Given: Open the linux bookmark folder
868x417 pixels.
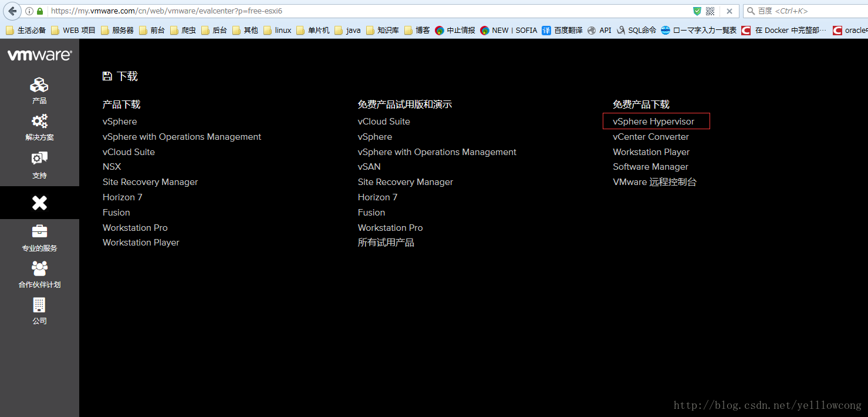Looking at the screenshot, I should pos(278,30).
